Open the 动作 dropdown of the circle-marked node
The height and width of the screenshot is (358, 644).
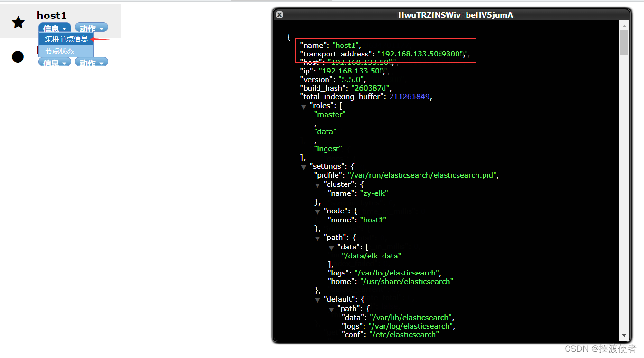point(91,63)
